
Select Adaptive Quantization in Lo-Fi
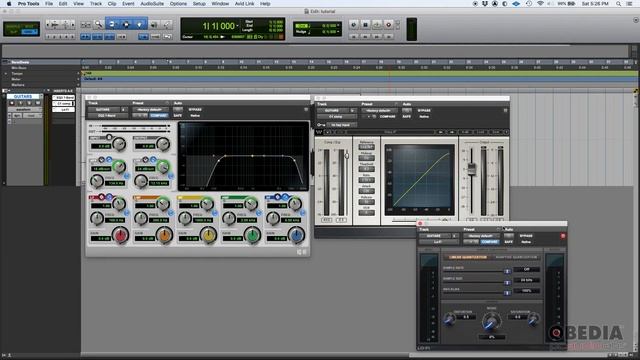(516, 258)
